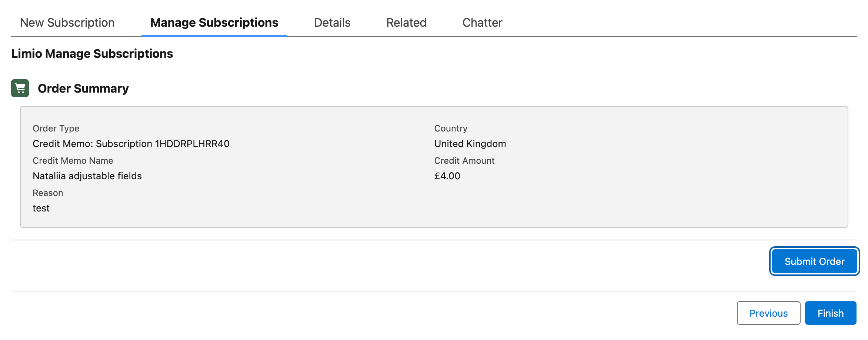Image resolution: width=868 pixels, height=340 pixels.
Task: Click the Country field label
Action: click(x=451, y=129)
